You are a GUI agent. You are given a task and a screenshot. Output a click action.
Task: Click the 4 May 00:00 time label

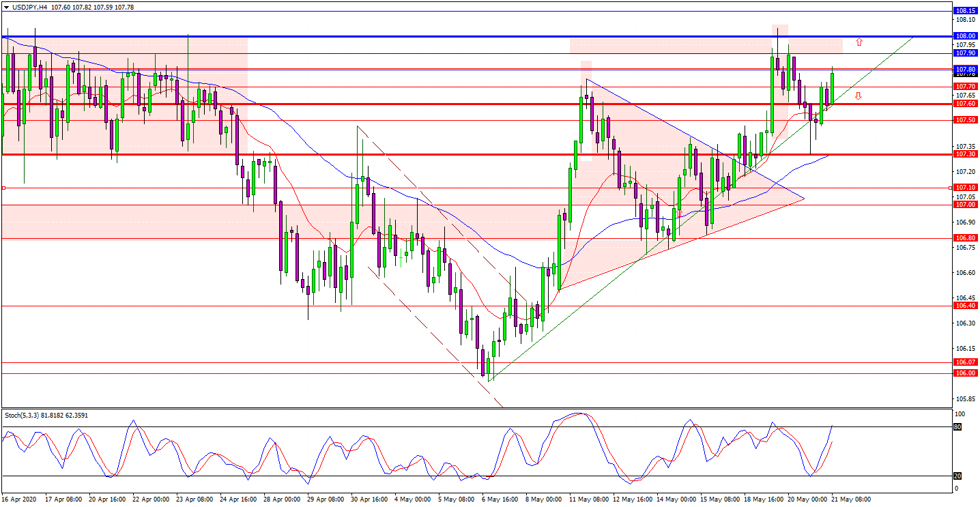412,499
